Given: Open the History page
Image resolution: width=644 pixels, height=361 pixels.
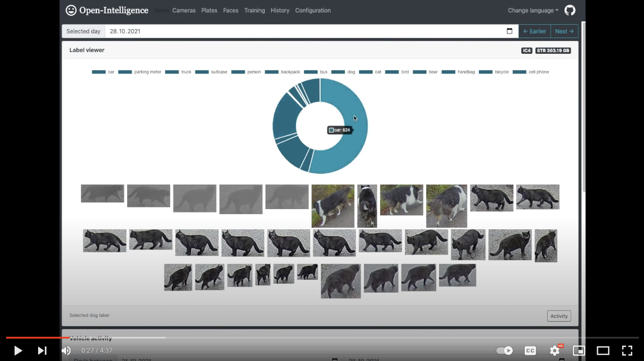Looking at the screenshot, I should coord(279,10).
